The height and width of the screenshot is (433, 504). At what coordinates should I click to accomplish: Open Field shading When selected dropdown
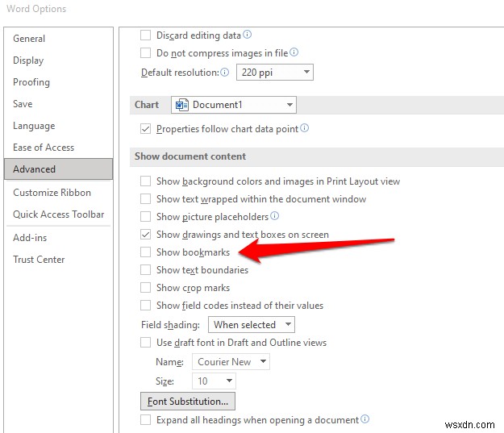[252, 325]
